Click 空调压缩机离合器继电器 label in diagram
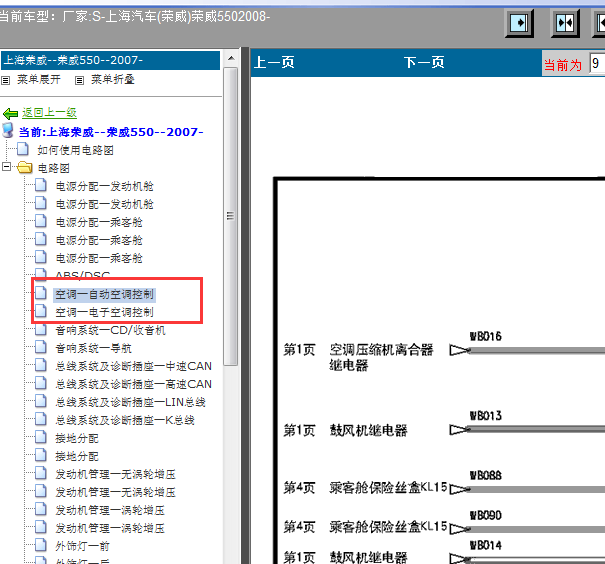This screenshot has height=564, width=605. pyautogui.click(x=381, y=357)
